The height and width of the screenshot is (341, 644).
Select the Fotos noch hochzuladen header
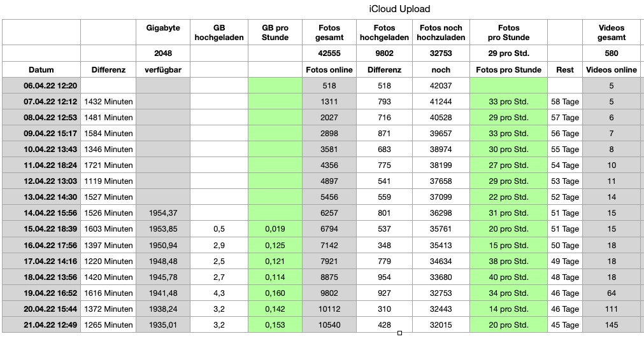click(440, 32)
